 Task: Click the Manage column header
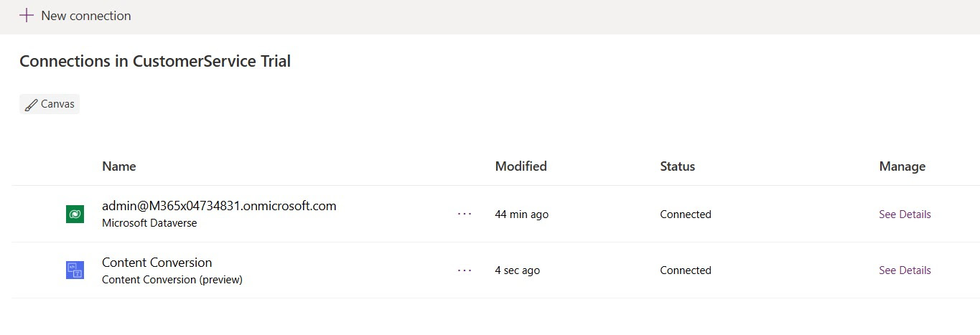point(902,166)
